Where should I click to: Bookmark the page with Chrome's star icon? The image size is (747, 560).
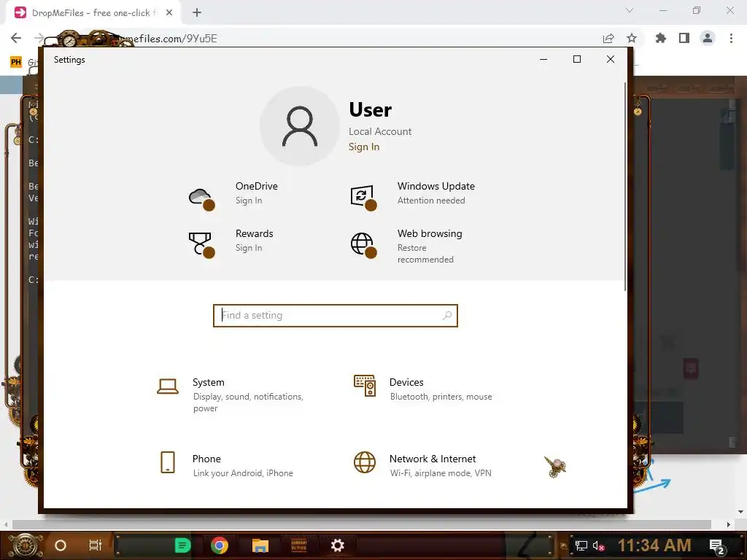tap(631, 38)
